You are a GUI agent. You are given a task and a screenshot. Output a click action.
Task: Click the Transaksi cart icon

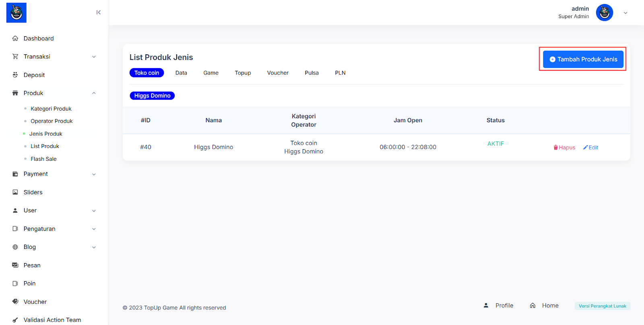(x=15, y=56)
